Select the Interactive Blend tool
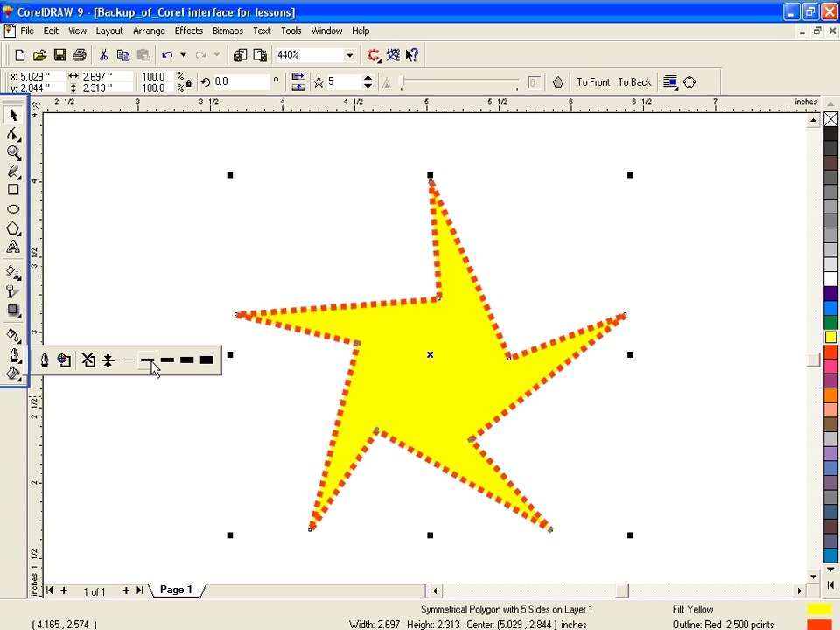The image size is (840, 630). (13, 311)
